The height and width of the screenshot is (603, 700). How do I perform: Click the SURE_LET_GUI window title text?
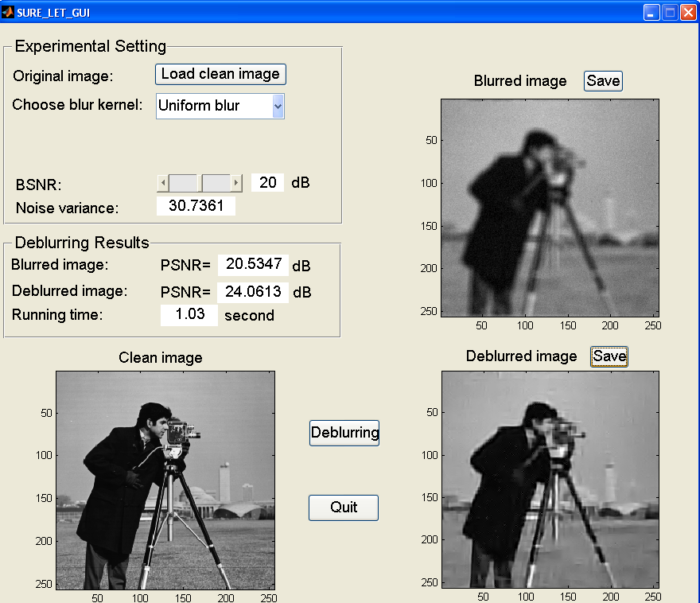[53, 13]
